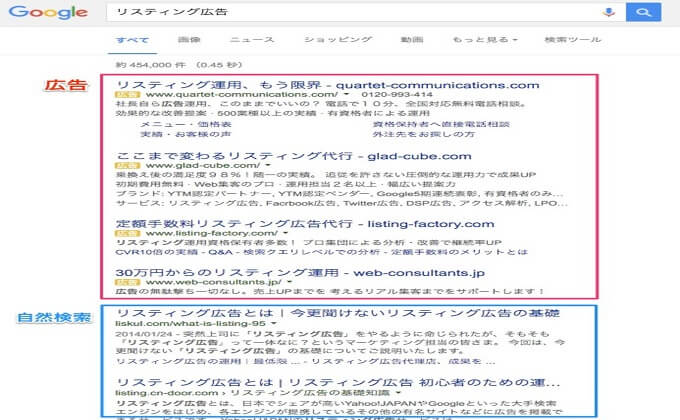Screen dimensions: 680x420
Task: Click the 広告 badge beside www.listing-factory.com
Action: click(128, 233)
